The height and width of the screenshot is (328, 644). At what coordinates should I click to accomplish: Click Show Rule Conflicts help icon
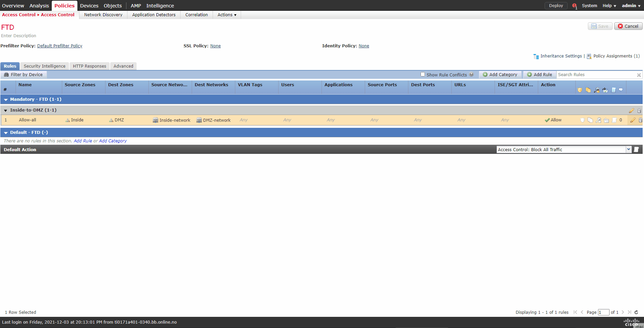coord(471,74)
